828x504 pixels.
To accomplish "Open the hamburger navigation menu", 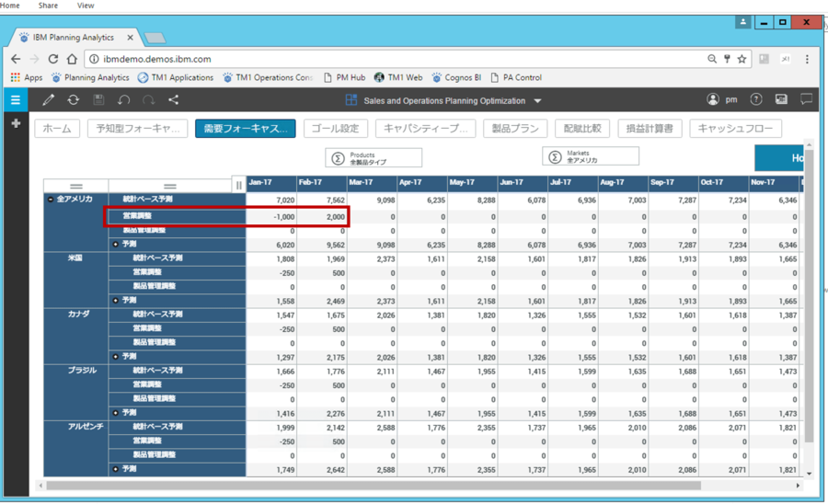I will 15,100.
